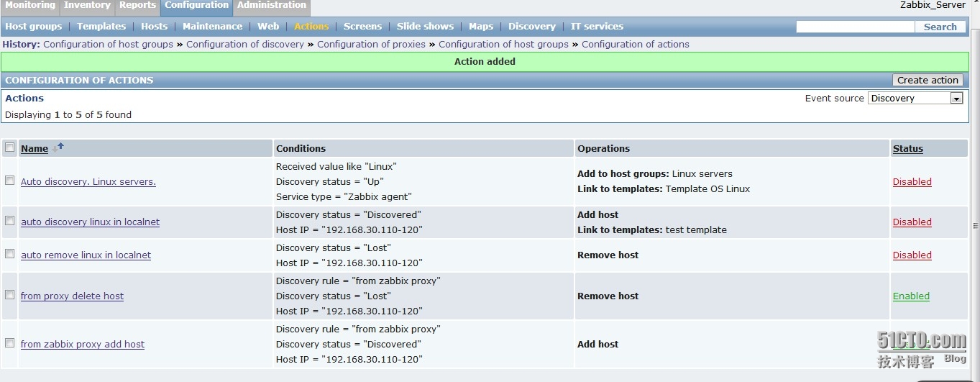Toggle Disabled status of Auto discovery. Linux servers.
The width and height of the screenshot is (980, 382).
click(x=912, y=182)
